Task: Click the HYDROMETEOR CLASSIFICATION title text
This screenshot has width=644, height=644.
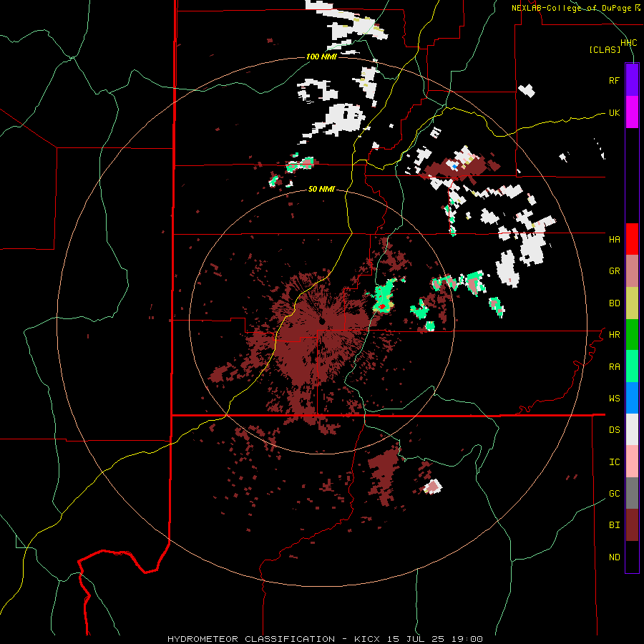Action: pyautogui.click(x=251, y=639)
